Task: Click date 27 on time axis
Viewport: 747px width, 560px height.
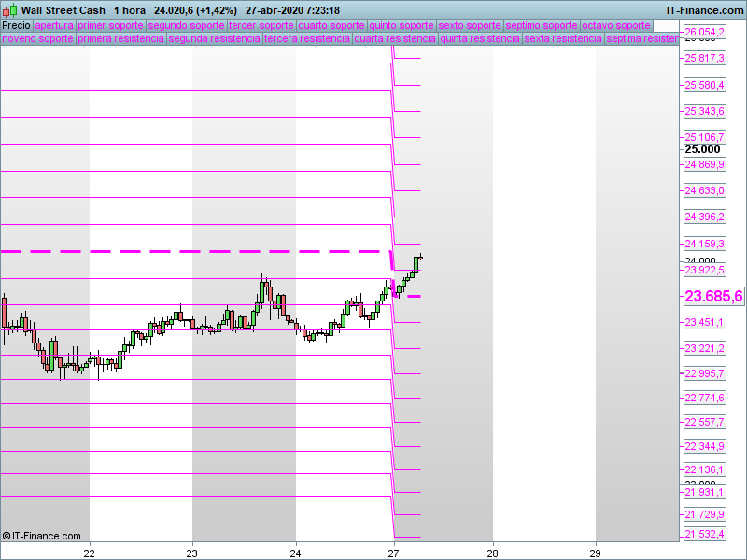Action: (393, 553)
